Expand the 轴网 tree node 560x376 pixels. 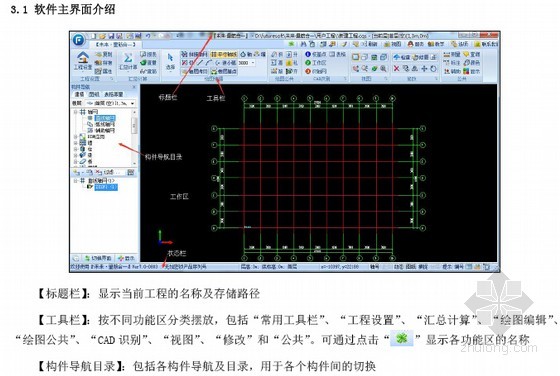[76, 112]
